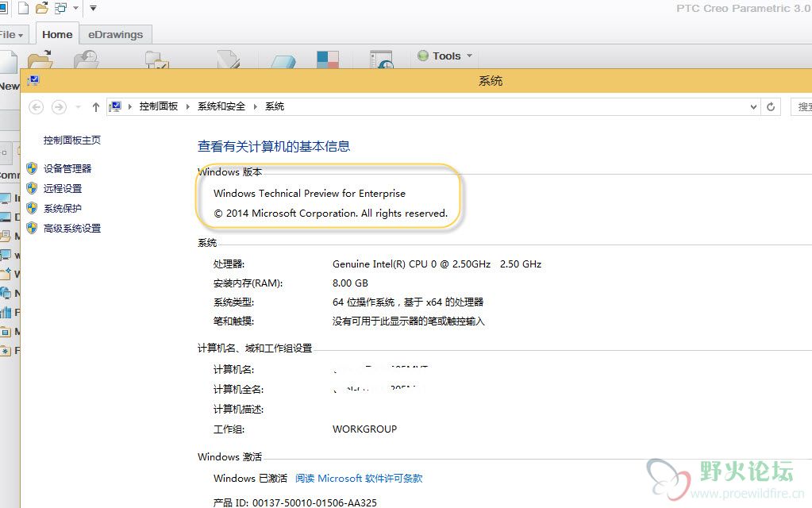
Task: Open the Customize Quick Access Toolbar arrow
Action: (x=93, y=8)
